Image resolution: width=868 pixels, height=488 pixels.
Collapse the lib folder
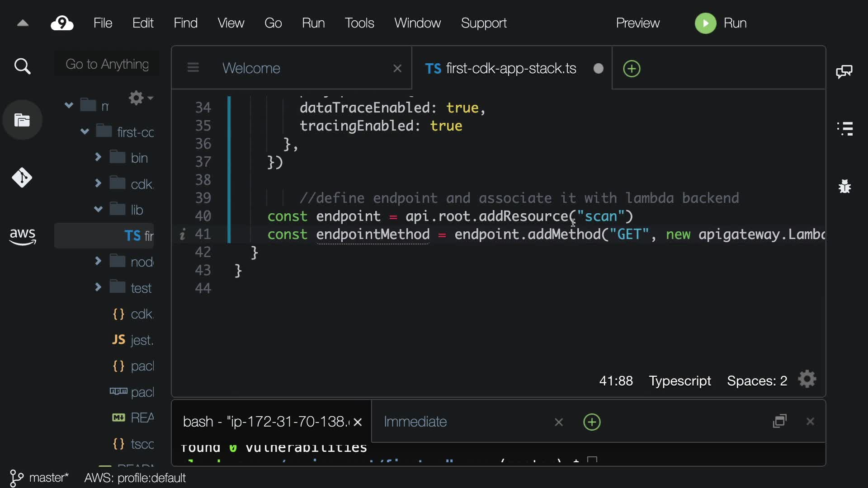(x=98, y=209)
